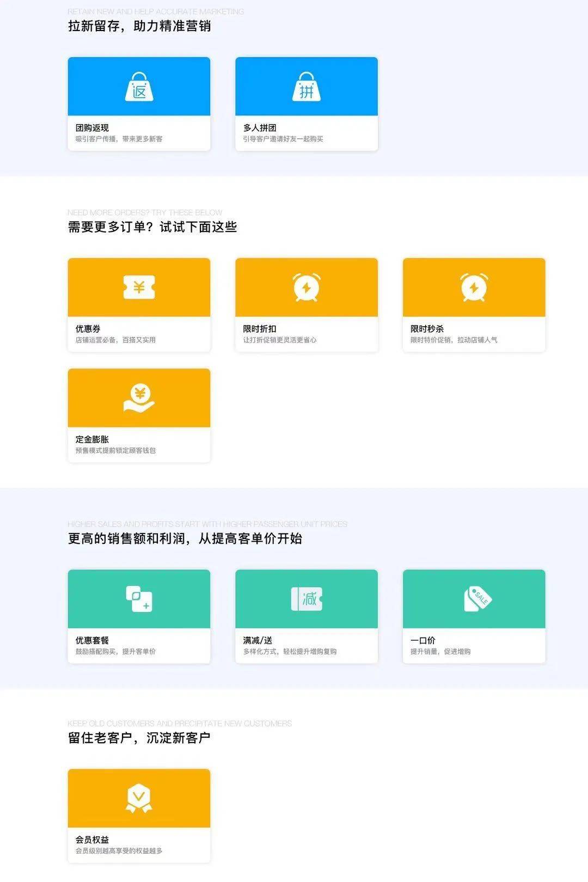The image size is (588, 882).
Task: Open the 定金膨胀 title link
Action: point(92,439)
